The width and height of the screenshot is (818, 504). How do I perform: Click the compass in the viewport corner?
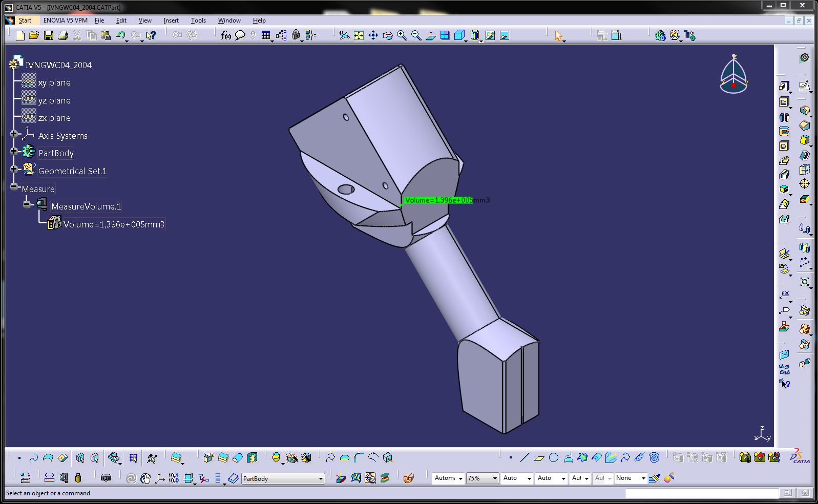pyautogui.click(x=733, y=75)
